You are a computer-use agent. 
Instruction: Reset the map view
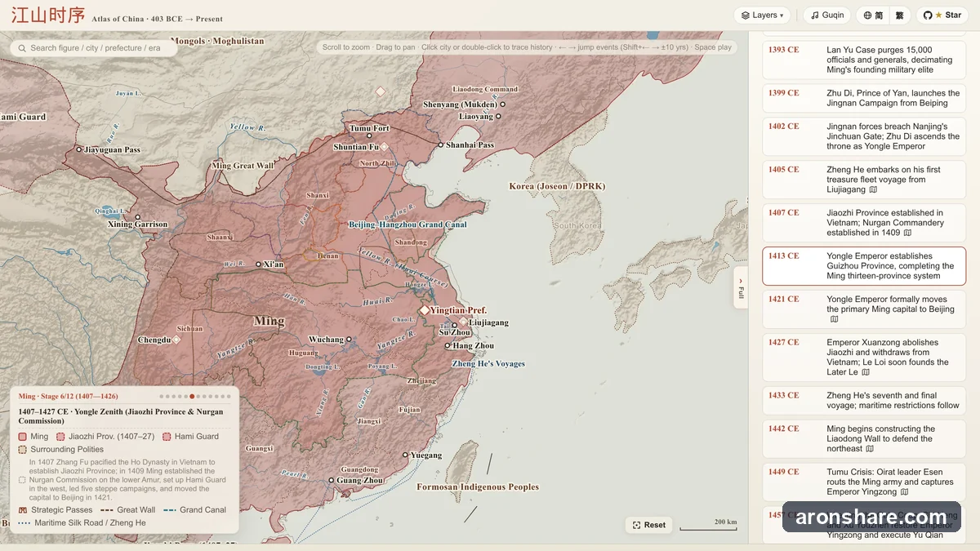coord(648,525)
